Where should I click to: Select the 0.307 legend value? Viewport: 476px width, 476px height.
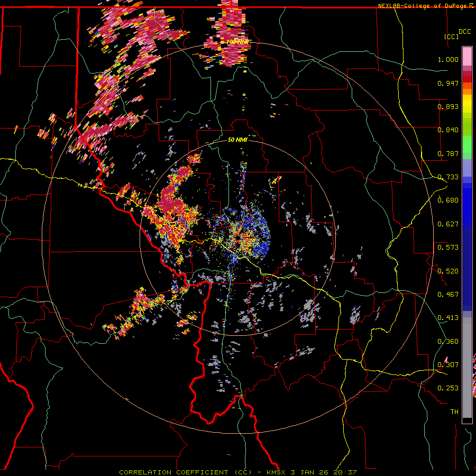(448, 365)
